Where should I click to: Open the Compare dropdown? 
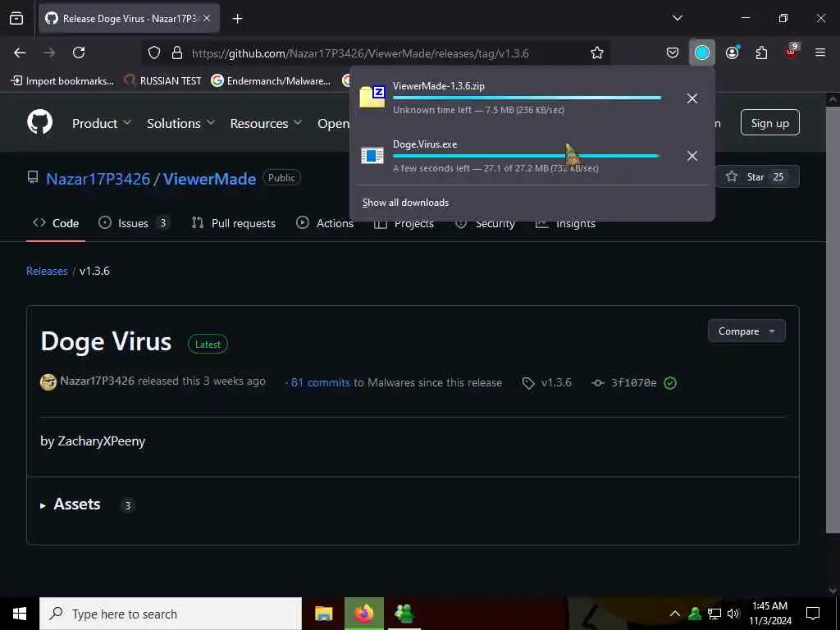click(746, 331)
